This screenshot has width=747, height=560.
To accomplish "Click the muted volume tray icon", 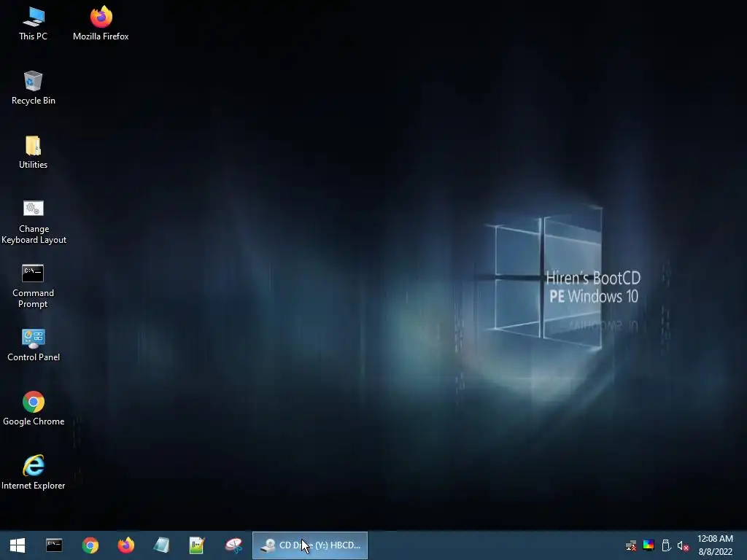I will (x=683, y=545).
